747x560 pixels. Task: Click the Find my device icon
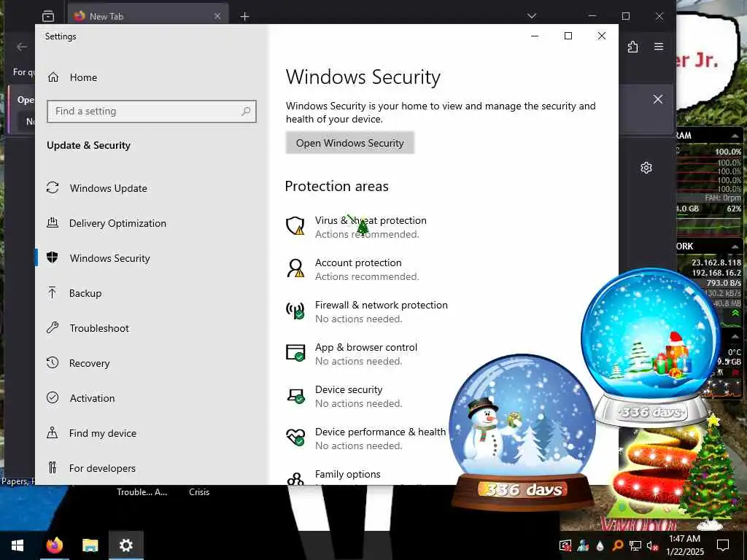click(x=53, y=433)
